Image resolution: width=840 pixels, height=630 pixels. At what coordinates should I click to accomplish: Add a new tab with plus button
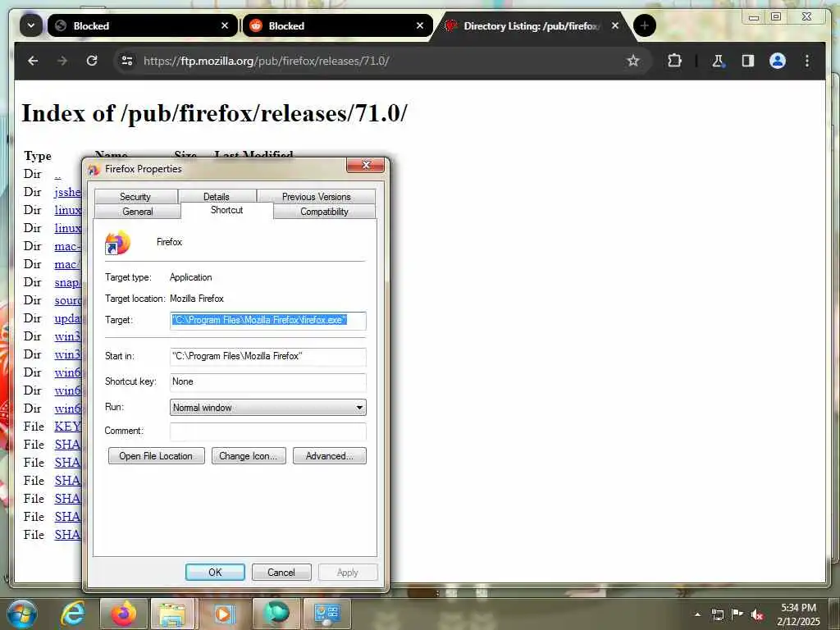click(x=645, y=25)
